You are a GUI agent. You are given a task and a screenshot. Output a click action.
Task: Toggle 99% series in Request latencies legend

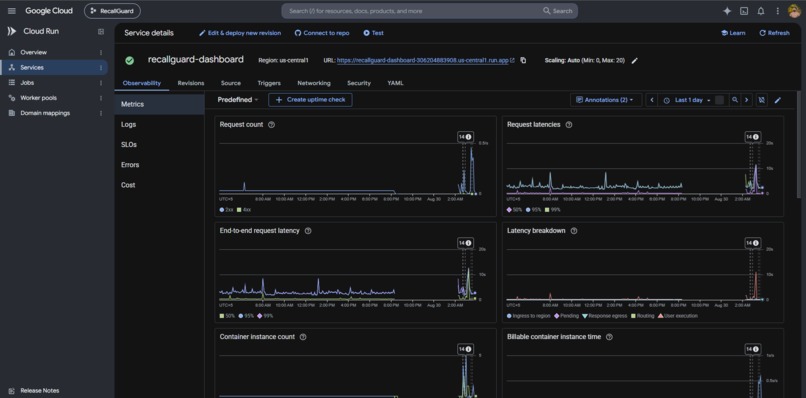(x=553, y=210)
